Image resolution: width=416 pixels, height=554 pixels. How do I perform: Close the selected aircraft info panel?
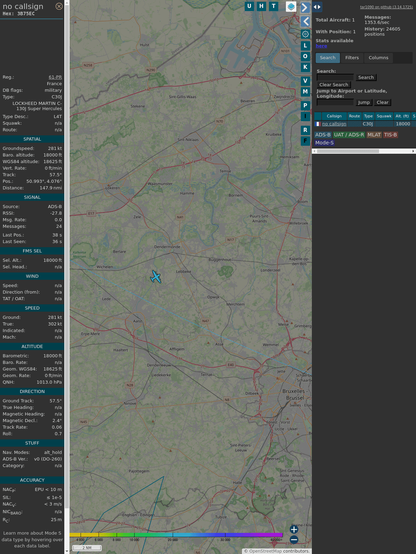pos(59,6)
